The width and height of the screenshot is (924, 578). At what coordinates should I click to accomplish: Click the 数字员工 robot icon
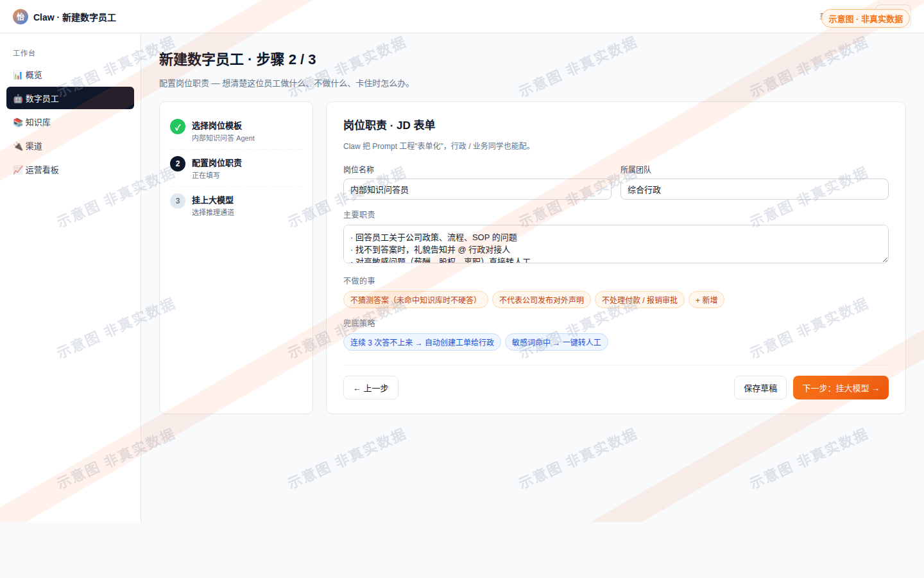coord(18,99)
